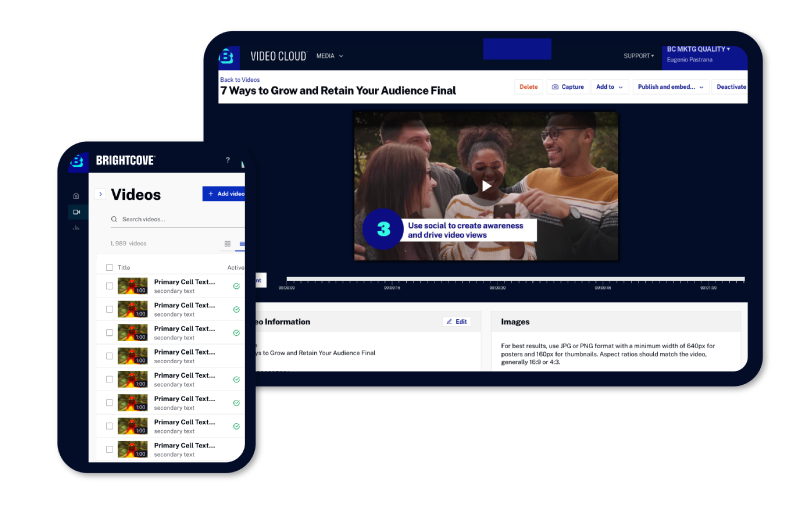Click into the Search videos field

(178, 219)
